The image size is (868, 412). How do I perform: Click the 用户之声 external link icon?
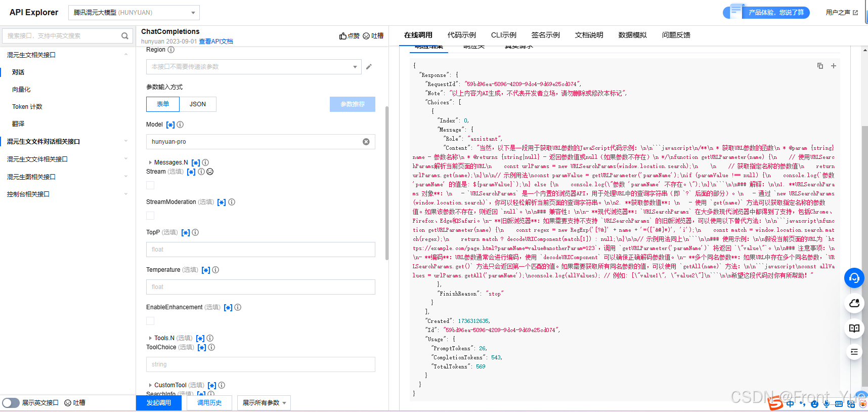click(x=855, y=13)
